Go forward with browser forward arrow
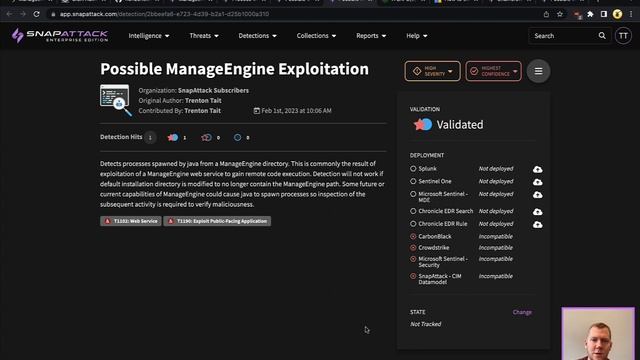This screenshot has height=360, width=640. tap(23, 14)
